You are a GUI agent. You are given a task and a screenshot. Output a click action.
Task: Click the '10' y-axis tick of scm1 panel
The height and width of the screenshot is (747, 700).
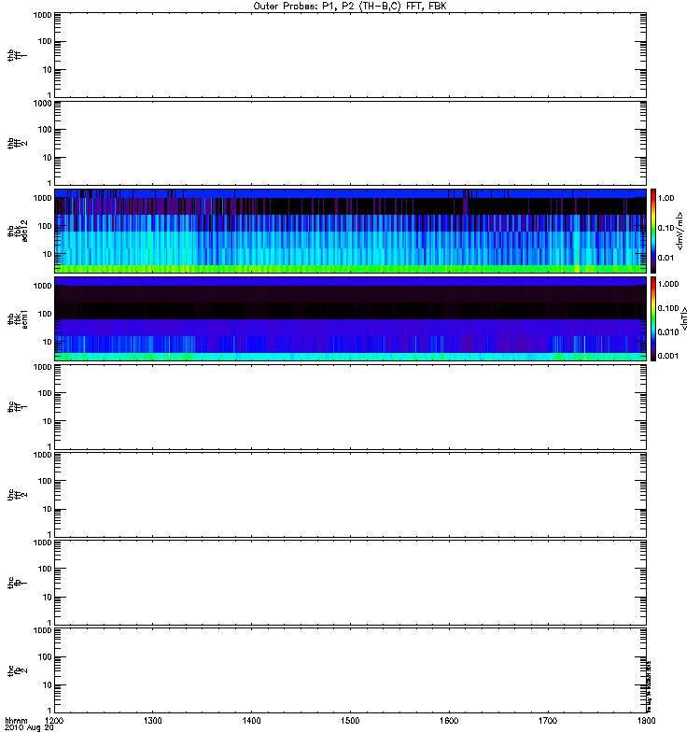(48, 342)
